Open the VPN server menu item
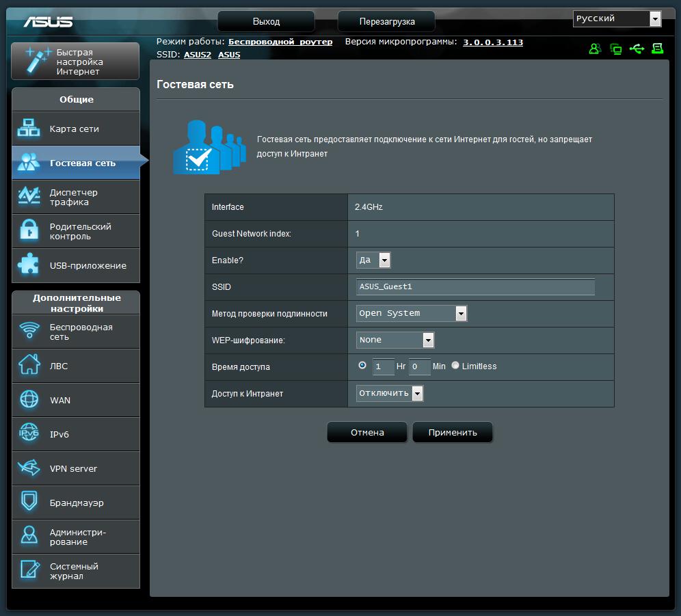The width and height of the screenshot is (681, 616). tap(76, 468)
